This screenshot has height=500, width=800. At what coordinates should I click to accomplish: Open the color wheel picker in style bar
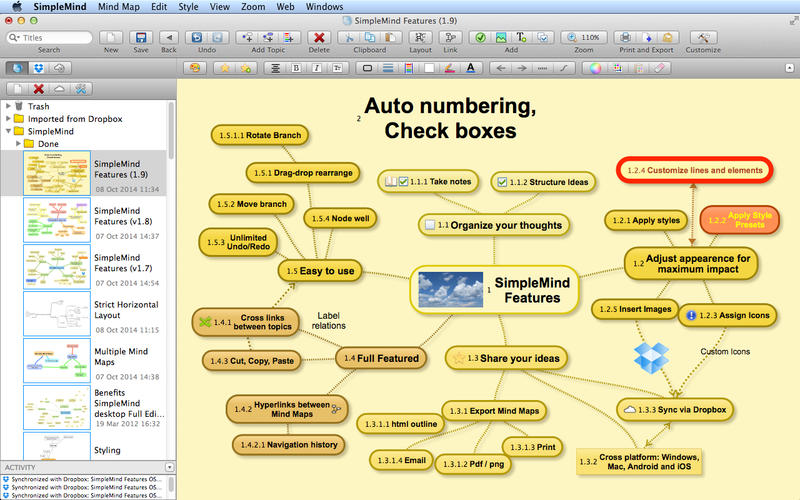point(594,68)
